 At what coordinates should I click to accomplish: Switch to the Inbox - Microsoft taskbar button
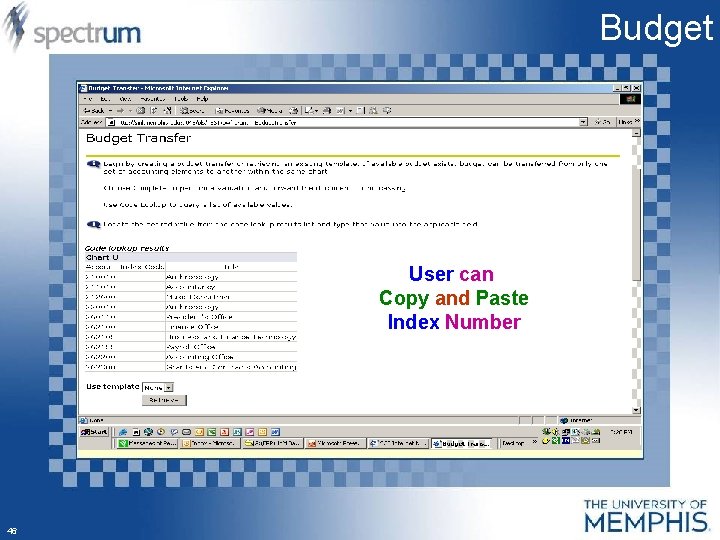[210, 444]
